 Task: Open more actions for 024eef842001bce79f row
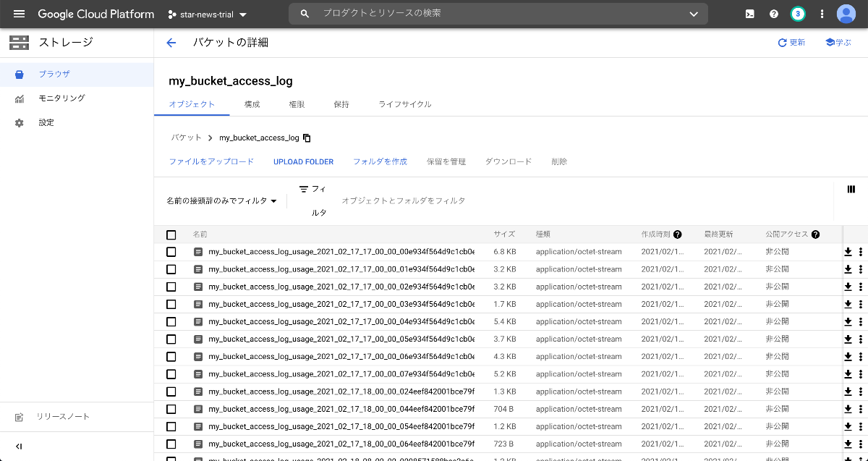[x=861, y=392]
